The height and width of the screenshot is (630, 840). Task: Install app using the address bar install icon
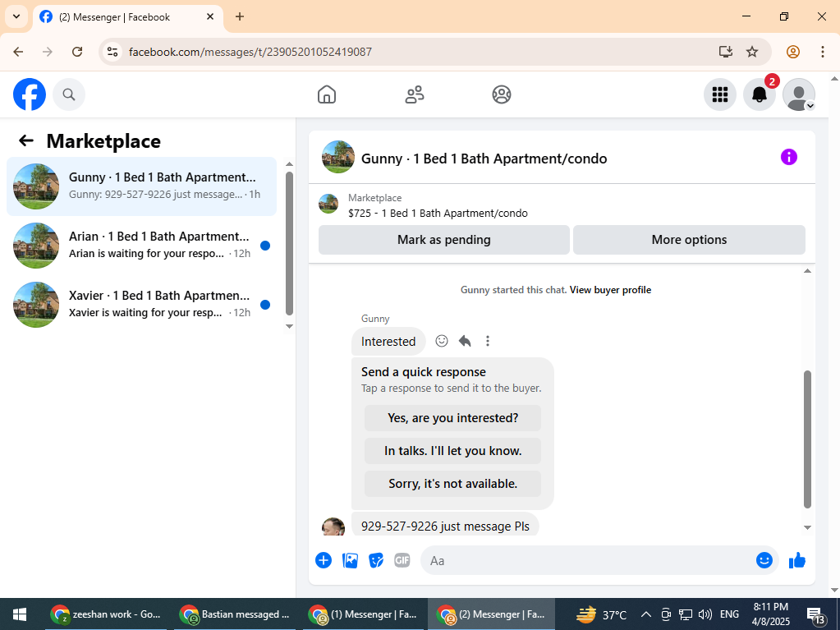(725, 52)
